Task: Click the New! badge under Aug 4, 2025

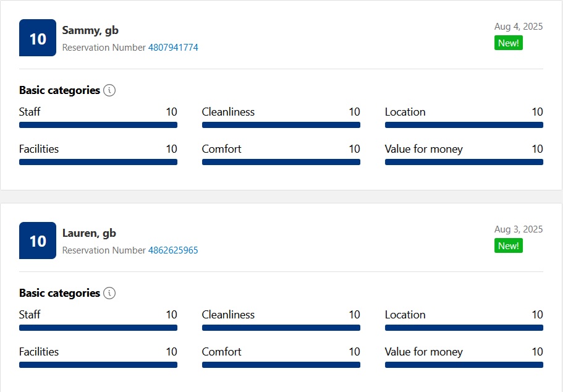Action: point(508,43)
